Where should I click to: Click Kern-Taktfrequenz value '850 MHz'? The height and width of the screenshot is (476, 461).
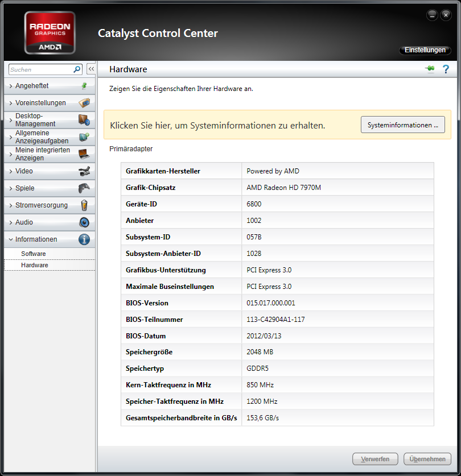point(260,385)
